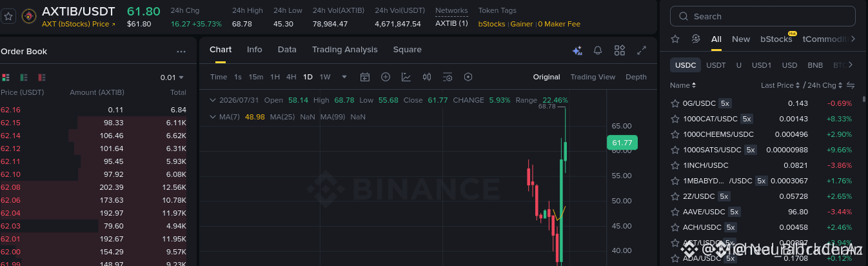Open chart layout grid icon
This screenshot has height=266, width=868.
click(x=620, y=50)
